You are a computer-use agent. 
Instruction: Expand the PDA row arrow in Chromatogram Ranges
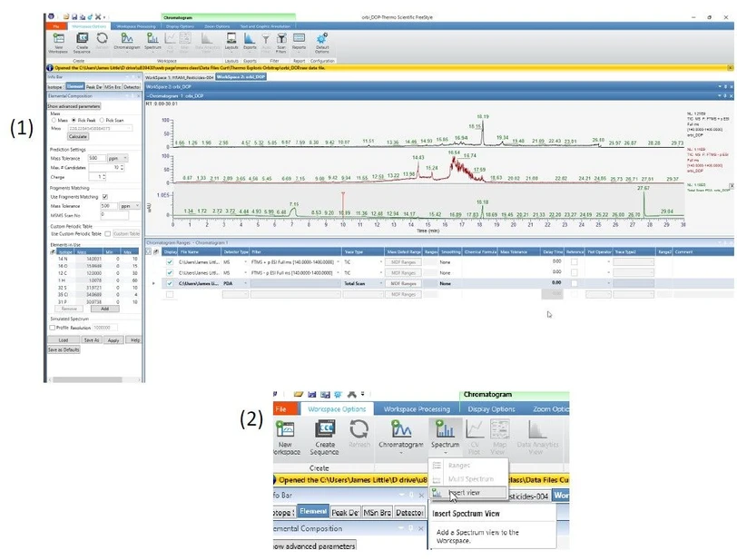153,283
